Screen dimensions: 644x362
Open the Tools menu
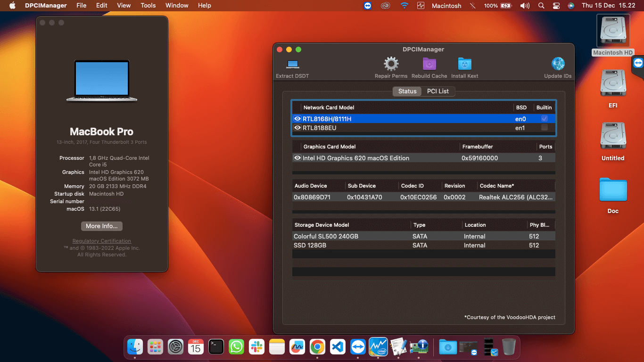click(148, 6)
